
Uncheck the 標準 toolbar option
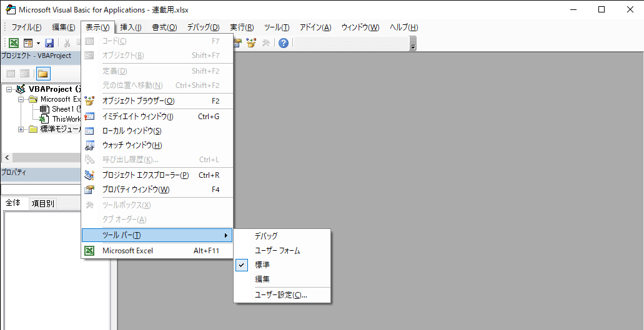click(282, 265)
